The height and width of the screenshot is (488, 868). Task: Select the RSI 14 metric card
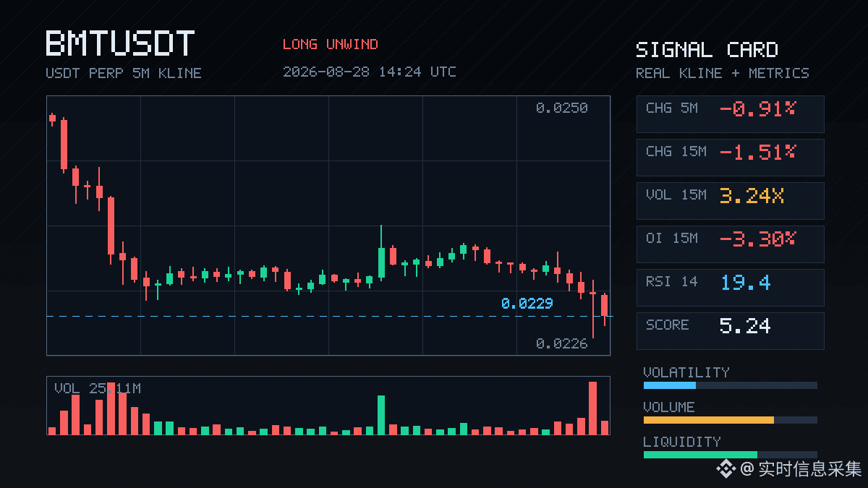(730, 287)
